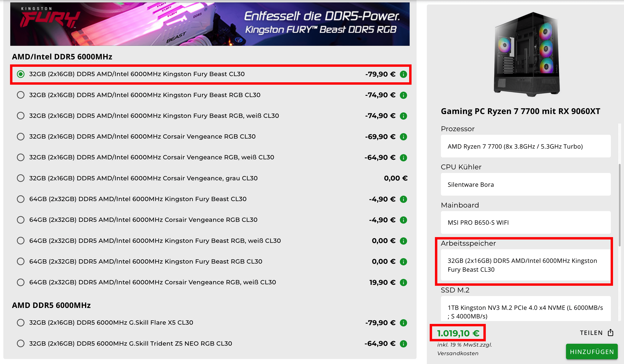Click info icon for G.Skill Flare X5 CL30
624x364 pixels.
(x=403, y=323)
